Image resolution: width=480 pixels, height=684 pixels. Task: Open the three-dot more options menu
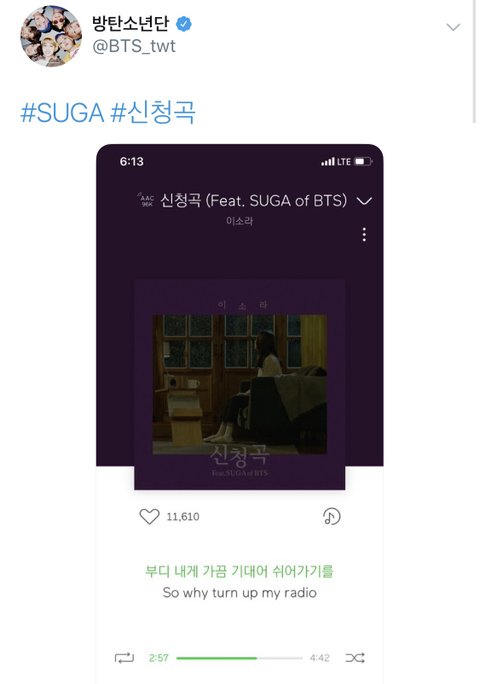(364, 235)
